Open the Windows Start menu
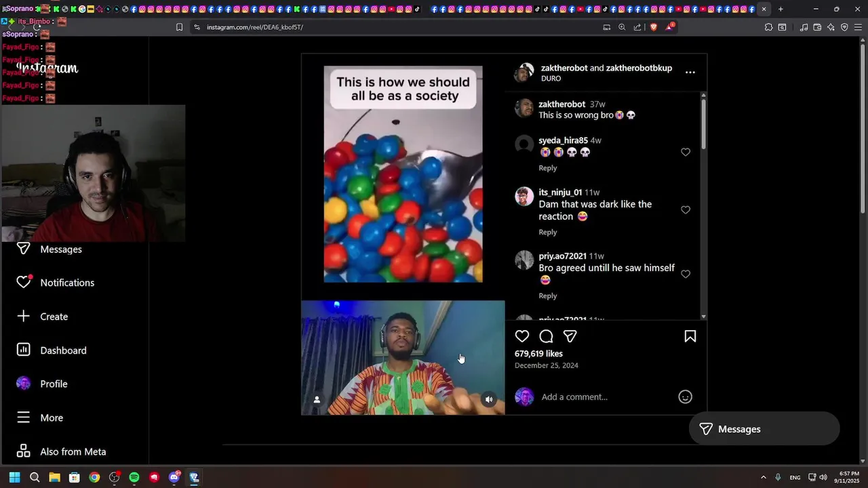Screen dimensions: 868x488 pos(14,477)
